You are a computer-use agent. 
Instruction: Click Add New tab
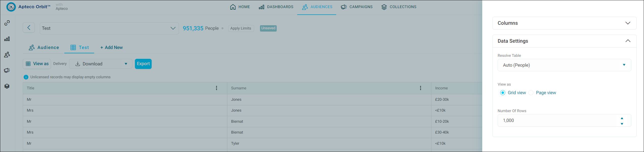(x=111, y=47)
